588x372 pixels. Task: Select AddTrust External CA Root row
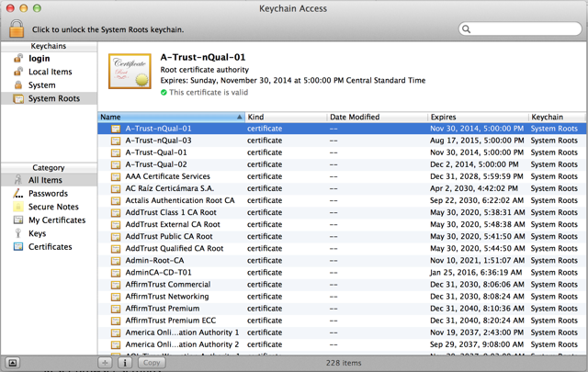(x=342, y=225)
